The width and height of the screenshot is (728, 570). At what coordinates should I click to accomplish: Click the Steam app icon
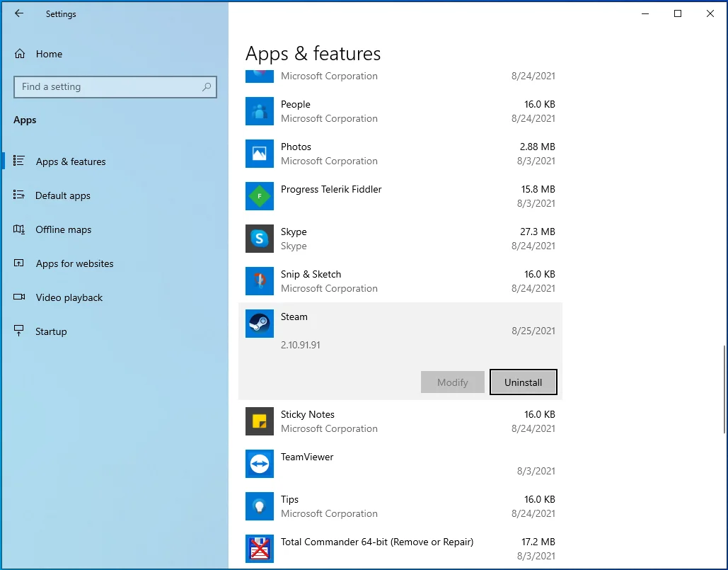pos(260,324)
